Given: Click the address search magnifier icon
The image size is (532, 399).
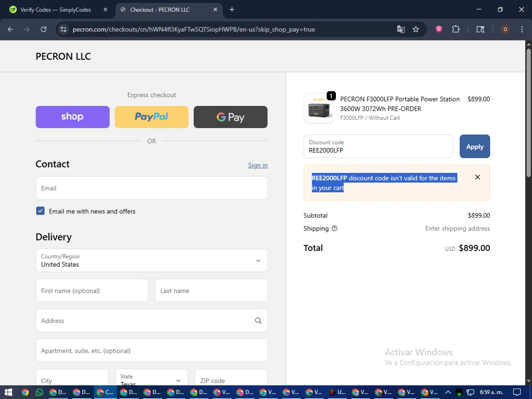Looking at the screenshot, I should click(258, 321).
